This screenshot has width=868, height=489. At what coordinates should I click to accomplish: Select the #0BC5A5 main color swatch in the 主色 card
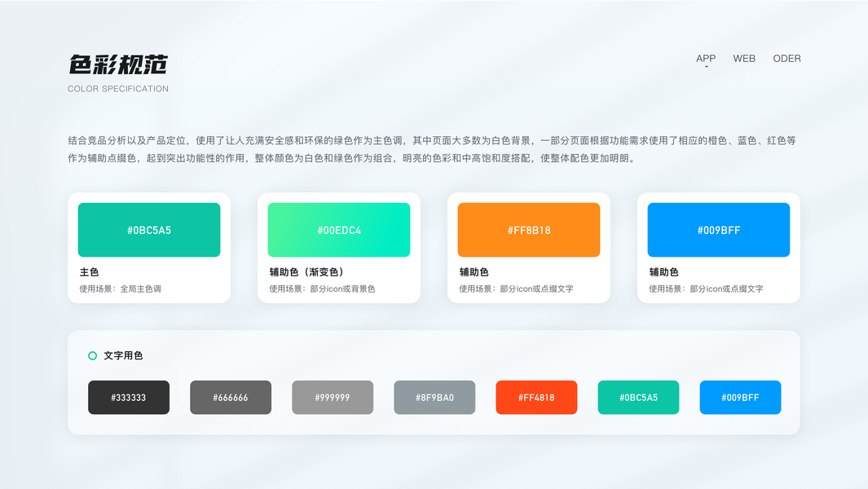[x=149, y=230]
